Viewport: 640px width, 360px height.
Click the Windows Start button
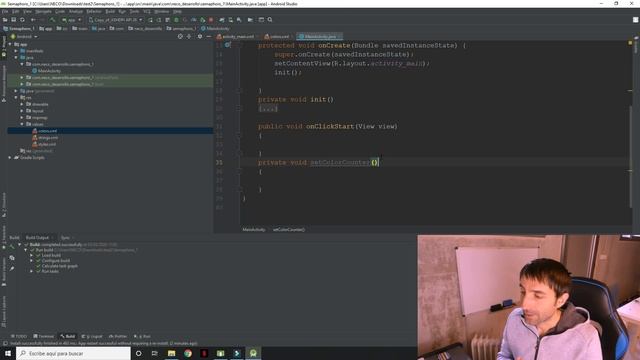point(8,353)
